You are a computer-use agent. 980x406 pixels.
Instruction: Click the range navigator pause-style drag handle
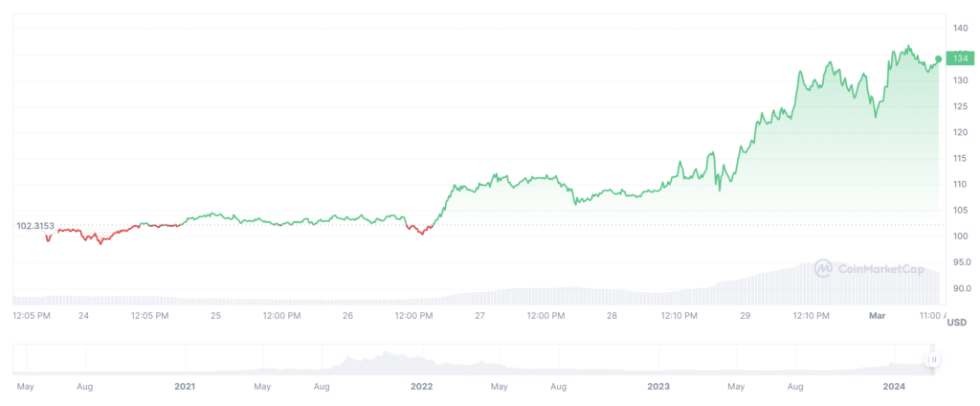(932, 360)
